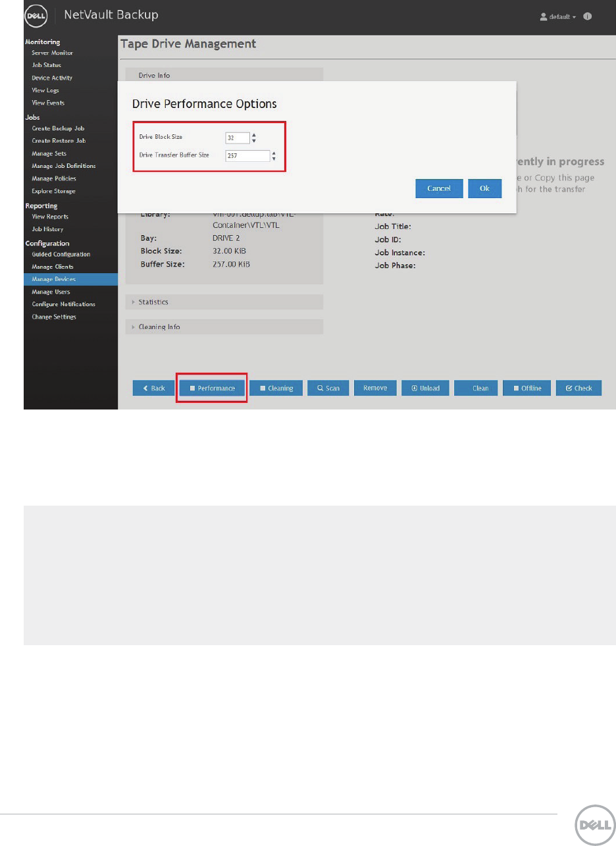Click the Scan button

(x=328, y=388)
